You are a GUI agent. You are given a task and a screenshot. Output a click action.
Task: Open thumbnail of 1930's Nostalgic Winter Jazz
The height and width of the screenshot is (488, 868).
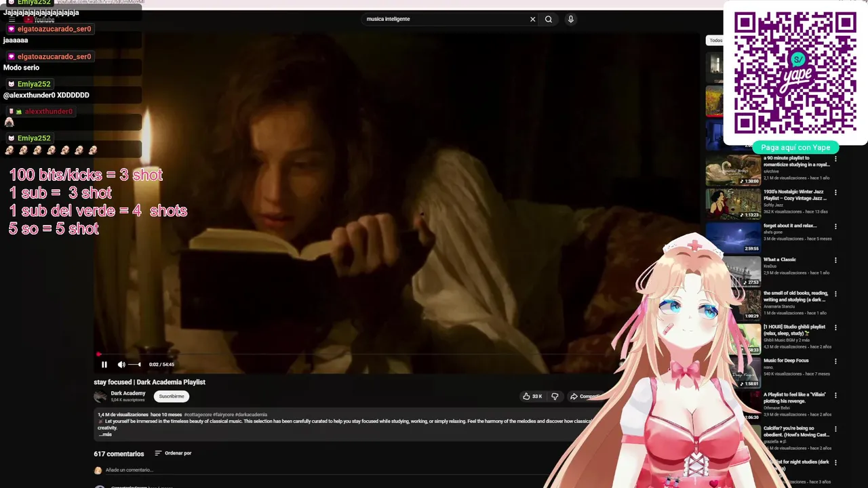(733, 204)
